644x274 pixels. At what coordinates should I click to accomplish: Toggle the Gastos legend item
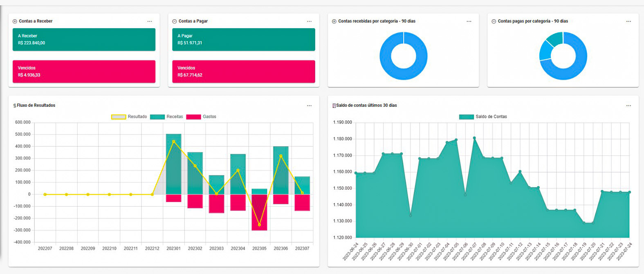(201, 117)
